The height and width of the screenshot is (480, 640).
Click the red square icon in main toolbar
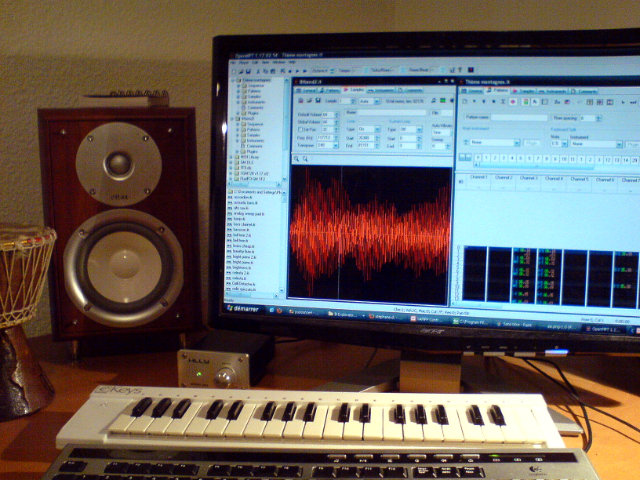point(471,70)
